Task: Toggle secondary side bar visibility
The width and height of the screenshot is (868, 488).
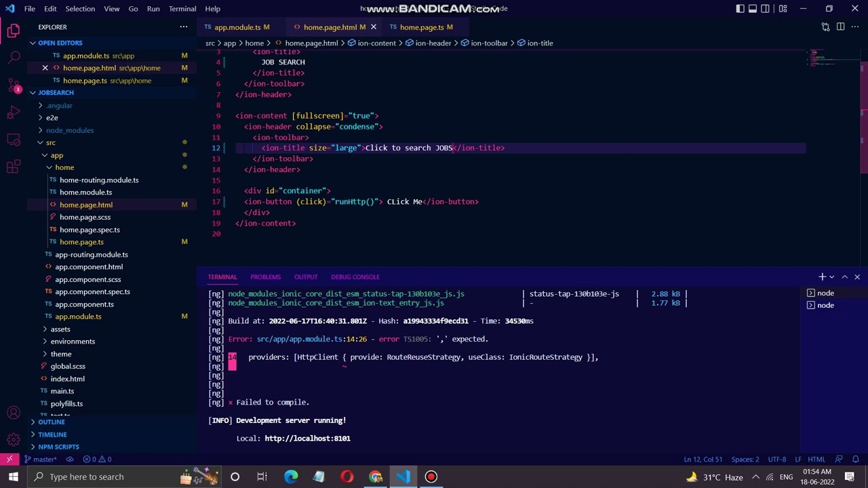Action: pyautogui.click(x=766, y=9)
